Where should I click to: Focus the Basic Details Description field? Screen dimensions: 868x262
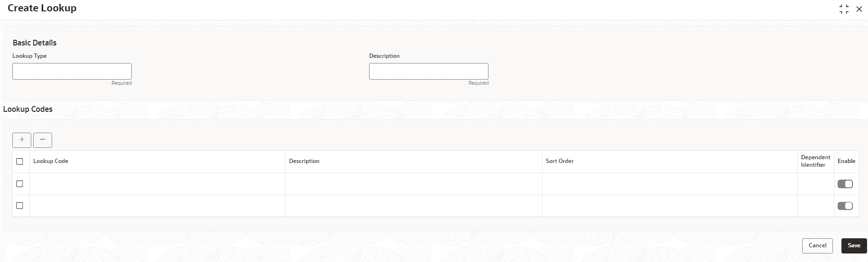point(429,71)
